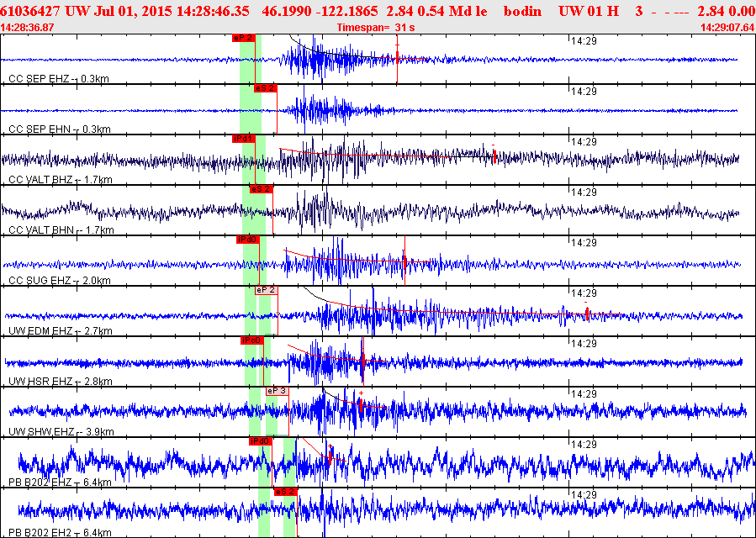Click the magnitude type 'Md le' in the header

point(468,11)
